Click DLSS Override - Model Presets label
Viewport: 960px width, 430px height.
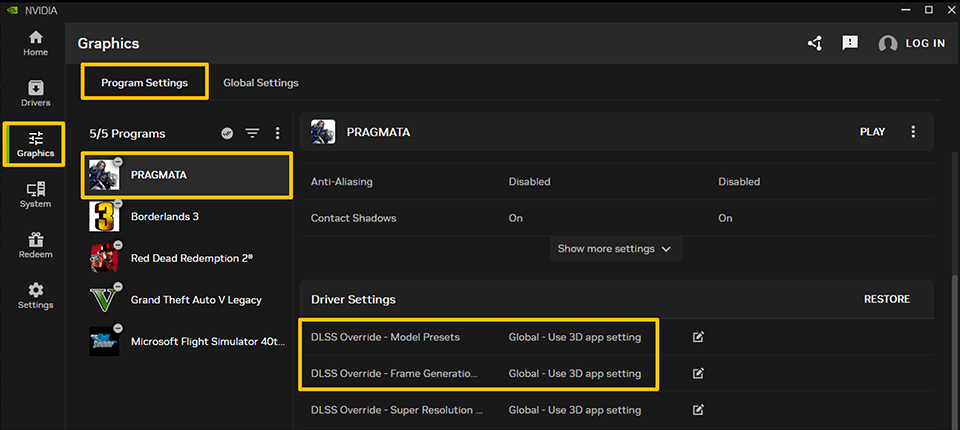pyautogui.click(x=385, y=338)
